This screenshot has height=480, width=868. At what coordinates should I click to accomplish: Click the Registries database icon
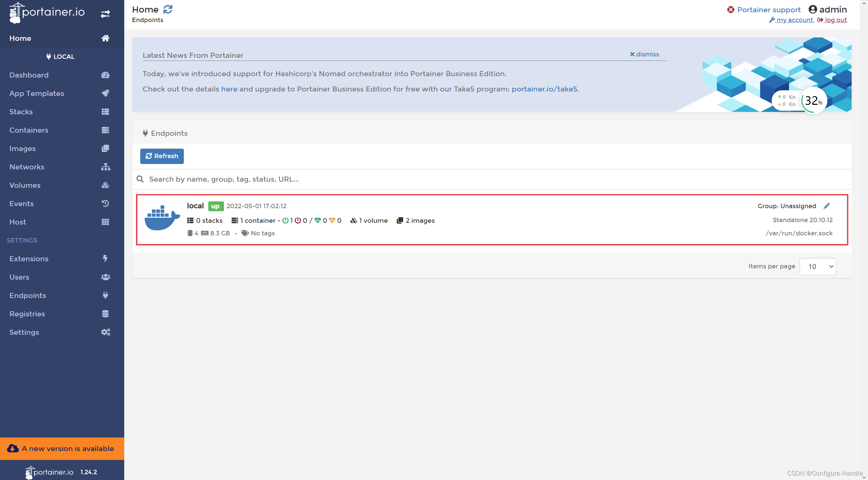pos(106,314)
